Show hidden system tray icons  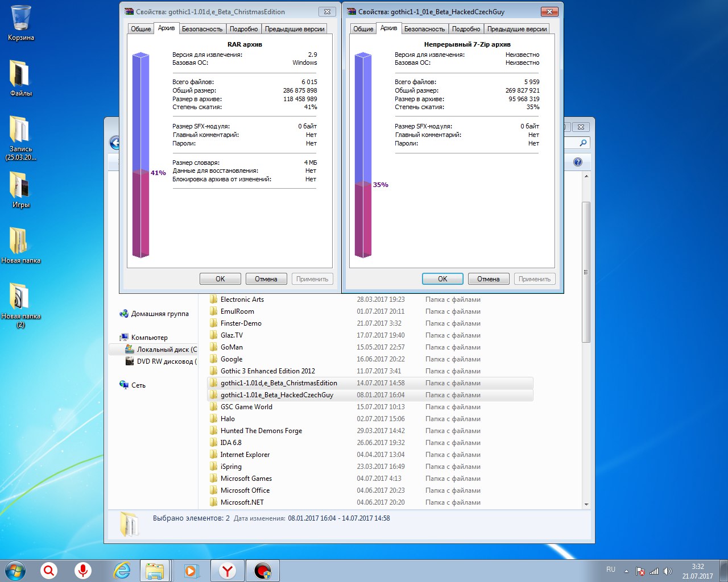[626, 571]
